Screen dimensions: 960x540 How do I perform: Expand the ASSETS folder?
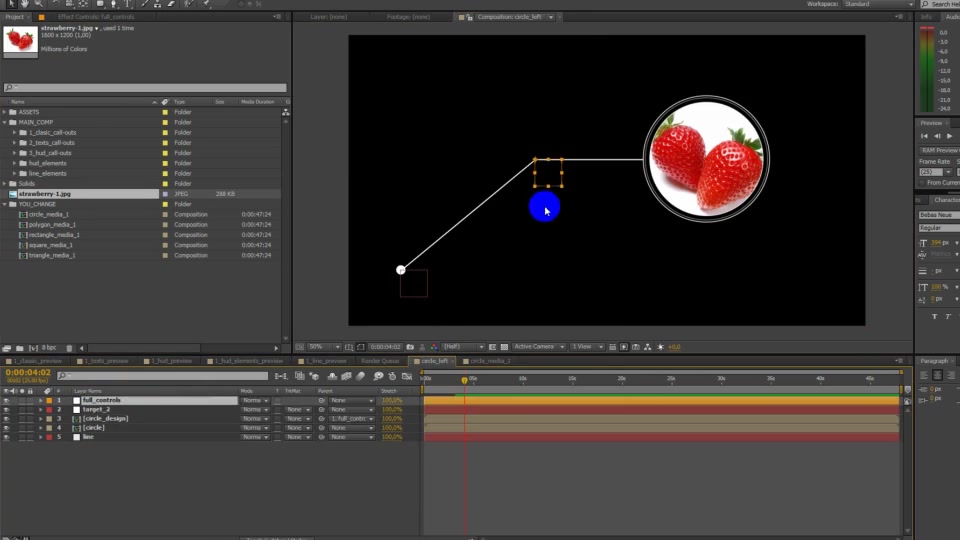tap(5, 112)
